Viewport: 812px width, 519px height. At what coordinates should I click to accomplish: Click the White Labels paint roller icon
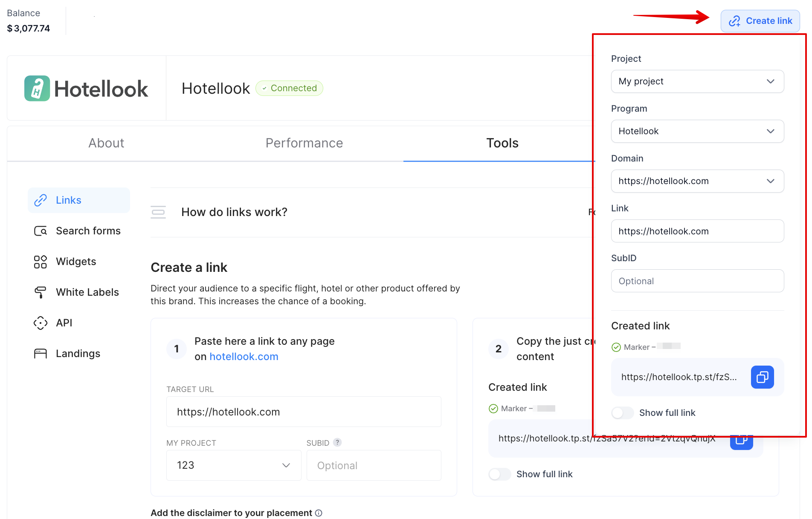click(x=41, y=292)
